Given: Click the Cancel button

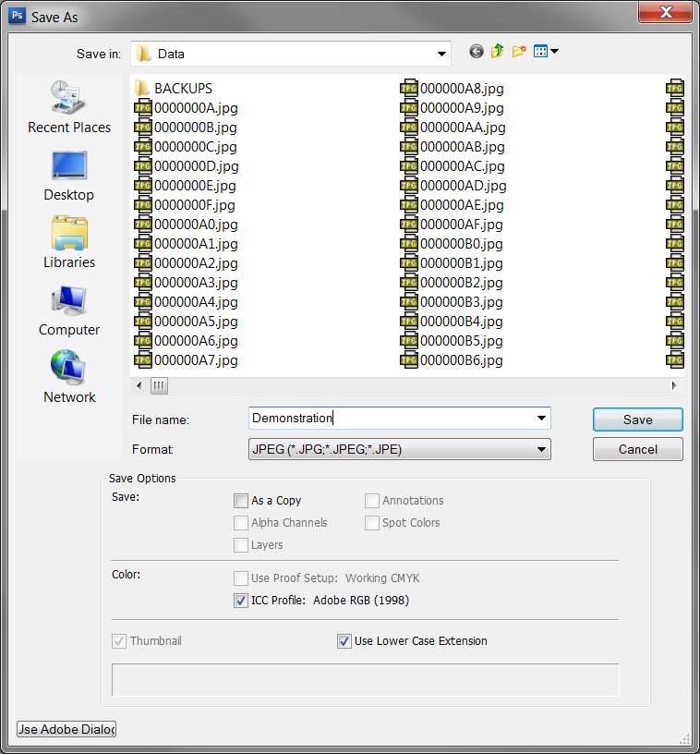Looking at the screenshot, I should click(637, 449).
